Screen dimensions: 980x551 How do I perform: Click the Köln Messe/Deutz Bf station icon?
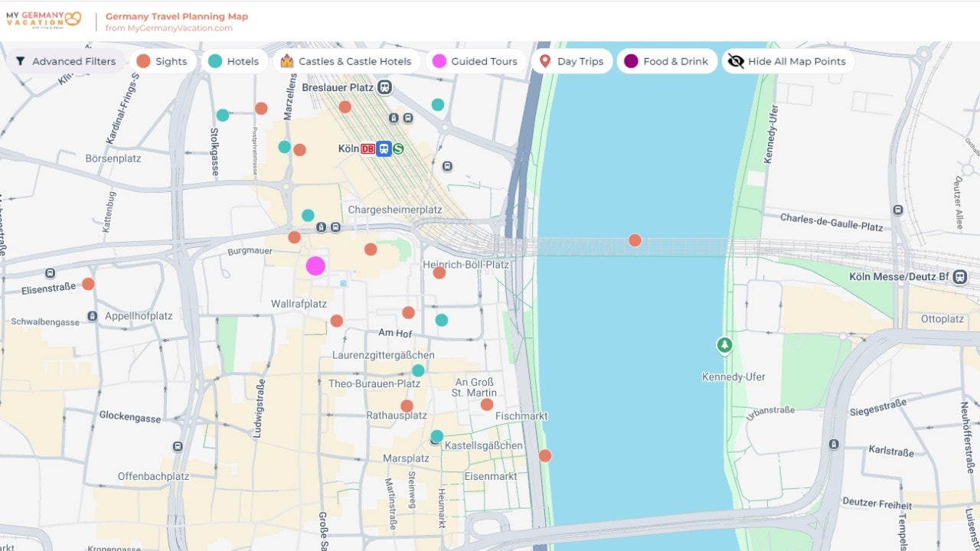click(960, 277)
